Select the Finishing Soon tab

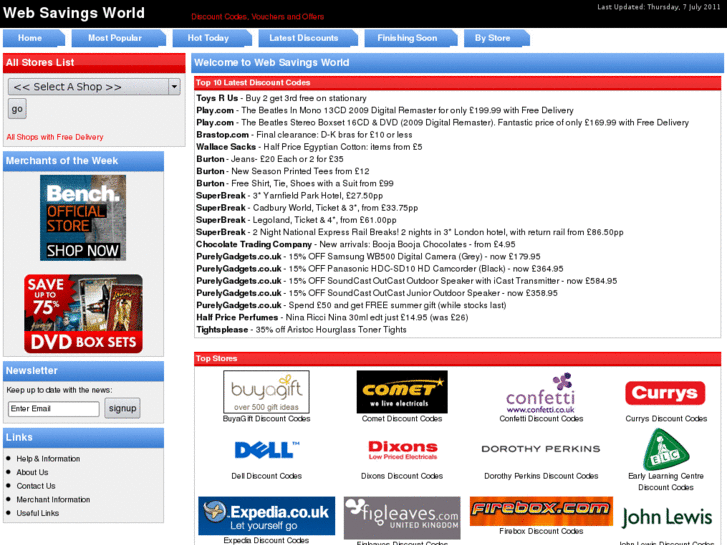click(x=410, y=38)
